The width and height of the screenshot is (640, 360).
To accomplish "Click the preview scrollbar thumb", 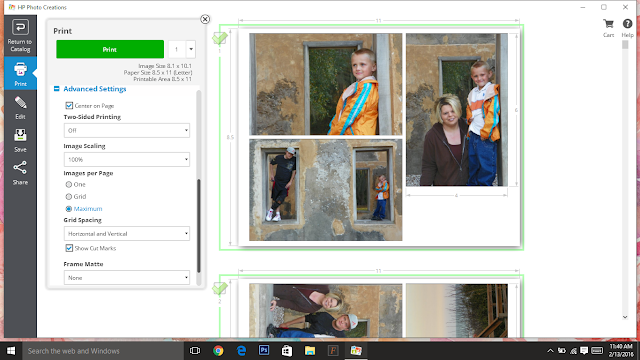I will (x=625, y=45).
